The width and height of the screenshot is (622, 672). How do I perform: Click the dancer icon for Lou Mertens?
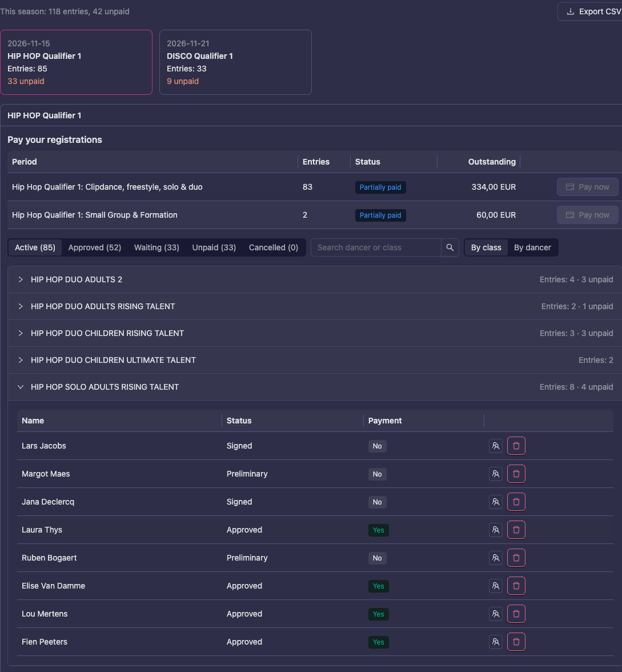[x=496, y=614]
